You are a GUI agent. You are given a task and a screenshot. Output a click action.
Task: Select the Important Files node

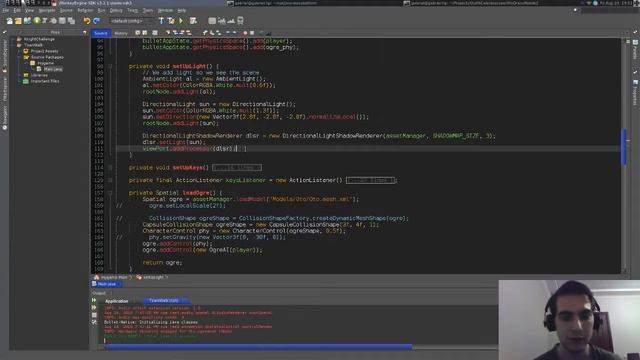point(45,81)
